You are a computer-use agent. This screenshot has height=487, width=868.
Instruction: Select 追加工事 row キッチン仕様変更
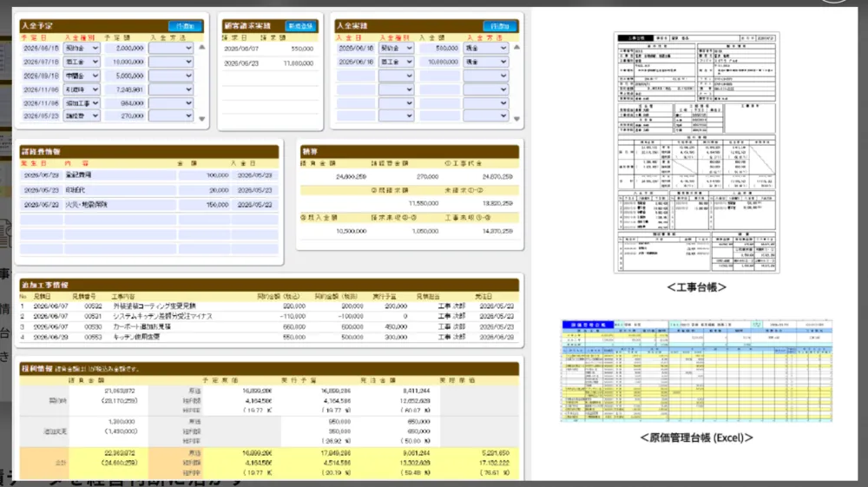[x=270, y=337]
